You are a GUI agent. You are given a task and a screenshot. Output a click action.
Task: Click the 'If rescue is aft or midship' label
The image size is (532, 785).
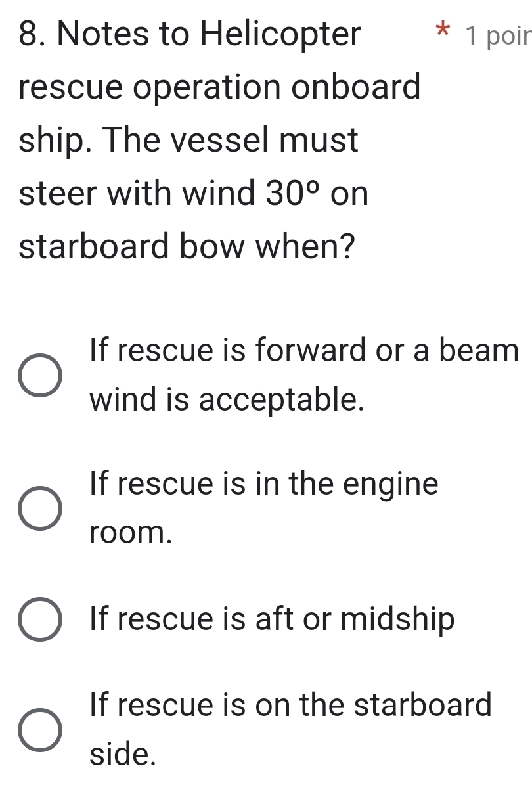tap(272, 619)
